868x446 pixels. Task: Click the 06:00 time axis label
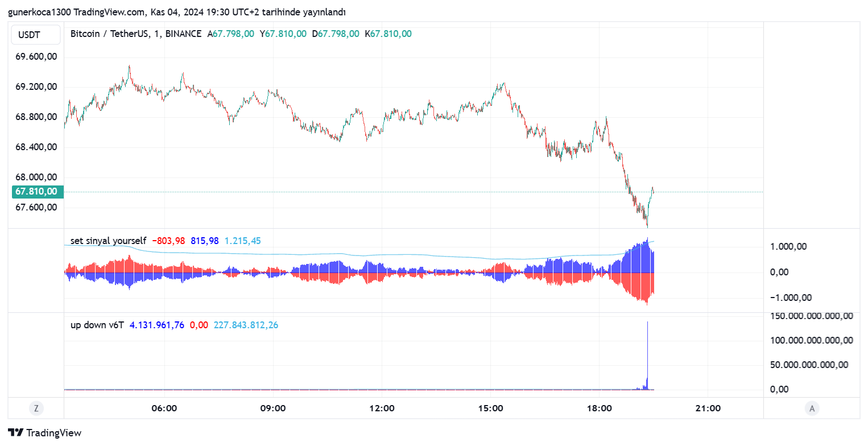click(164, 408)
